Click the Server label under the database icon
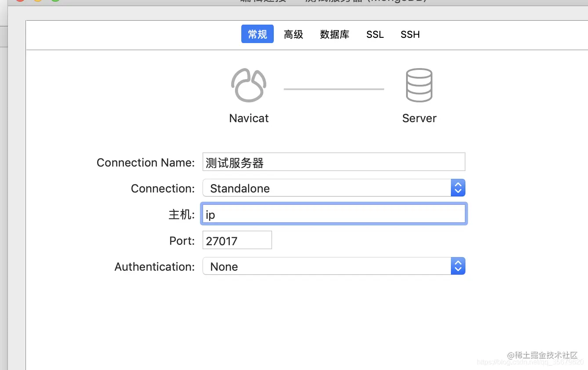This screenshot has width=588, height=370. pos(419,118)
